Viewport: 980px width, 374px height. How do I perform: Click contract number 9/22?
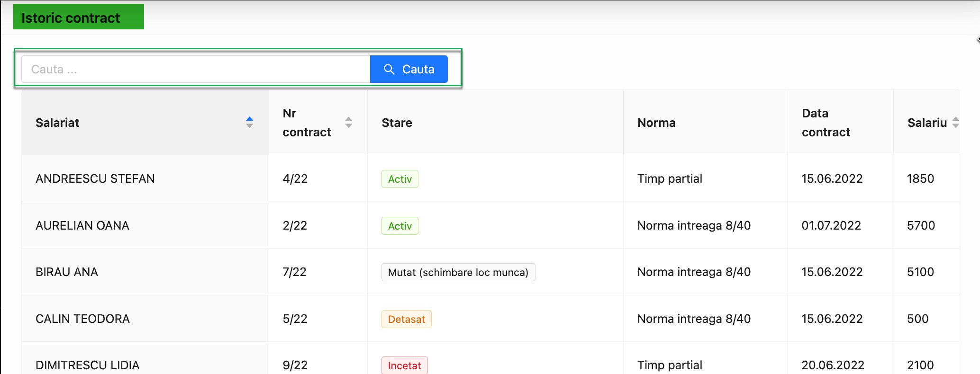(x=295, y=365)
